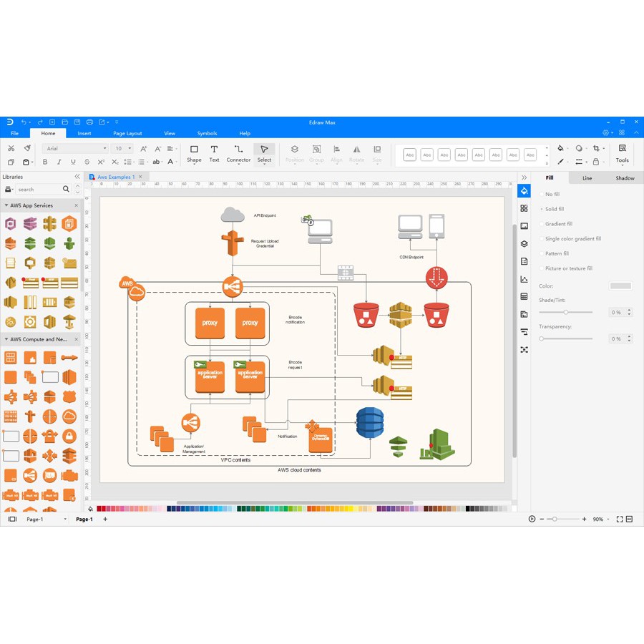
Task: Click the Crop tool icon in ribbon
Action: tap(596, 148)
